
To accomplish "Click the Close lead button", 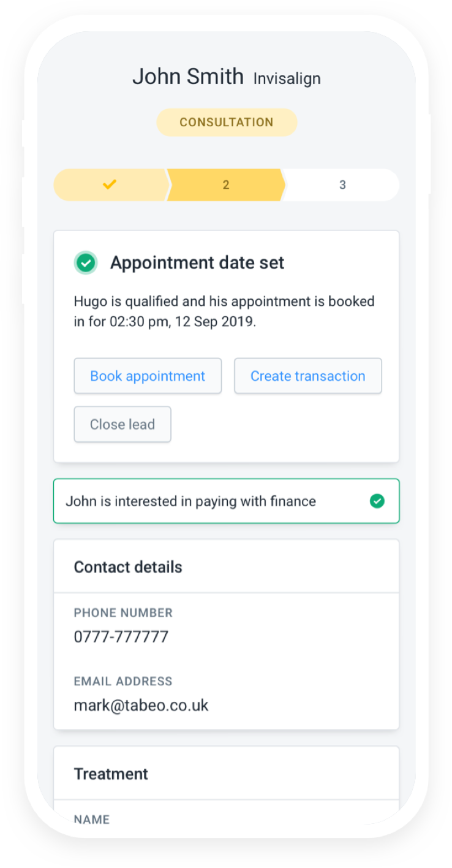I will point(122,424).
